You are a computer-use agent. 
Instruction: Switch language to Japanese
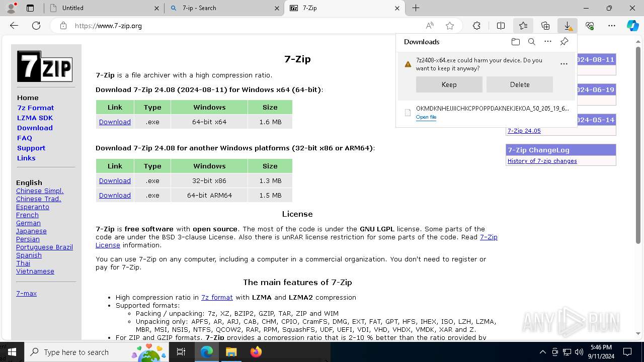[x=31, y=231]
